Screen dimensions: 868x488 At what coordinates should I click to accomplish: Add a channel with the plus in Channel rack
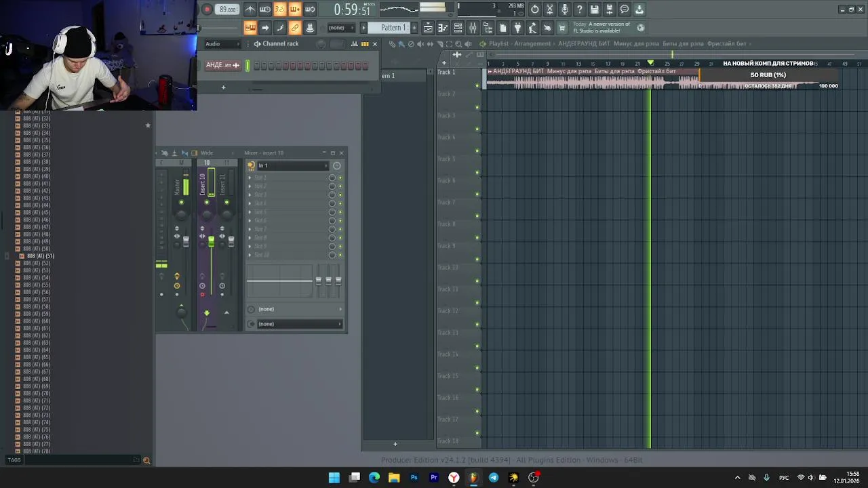click(223, 87)
